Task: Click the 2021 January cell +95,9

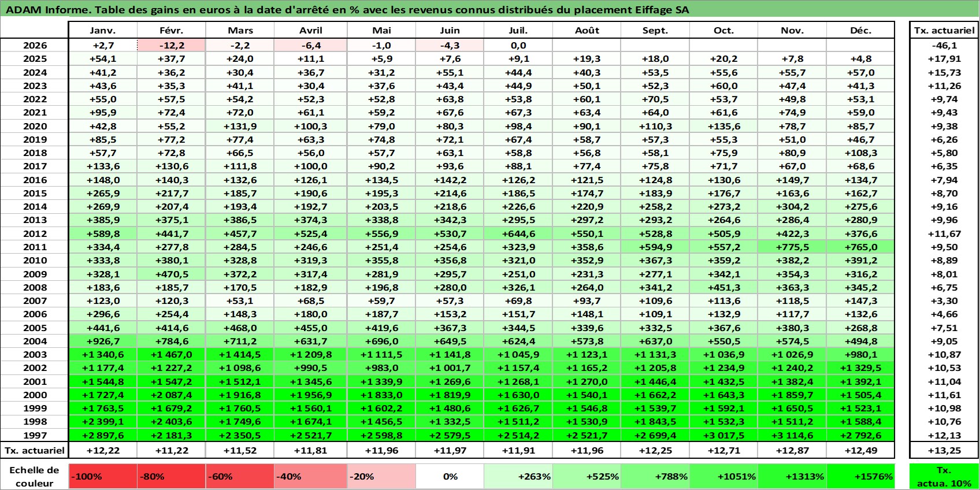Action: [103, 112]
